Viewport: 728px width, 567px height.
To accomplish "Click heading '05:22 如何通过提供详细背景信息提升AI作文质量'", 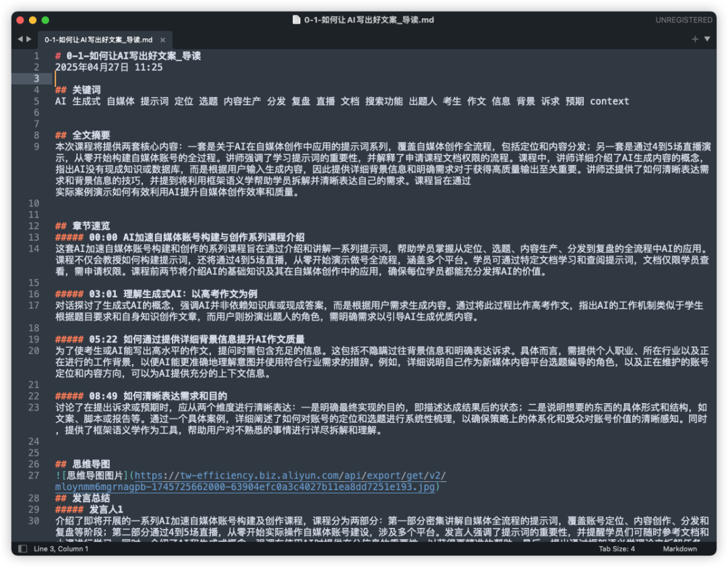I will pos(197,339).
